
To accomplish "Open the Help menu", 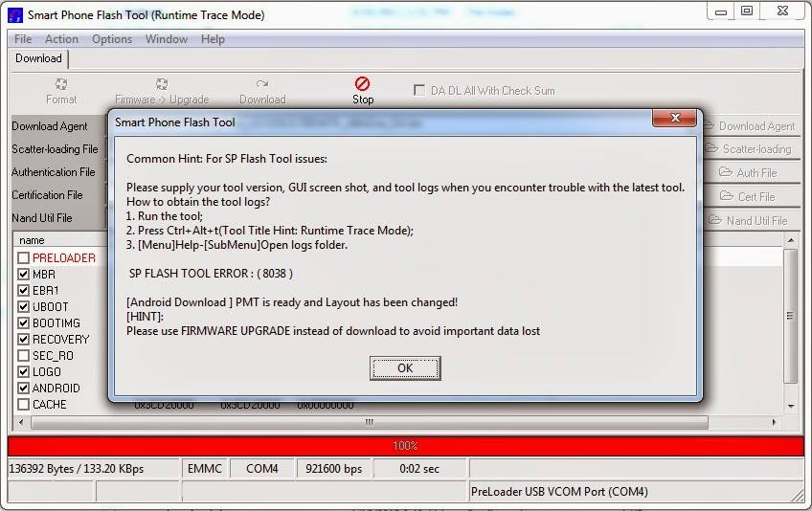I will [x=213, y=39].
